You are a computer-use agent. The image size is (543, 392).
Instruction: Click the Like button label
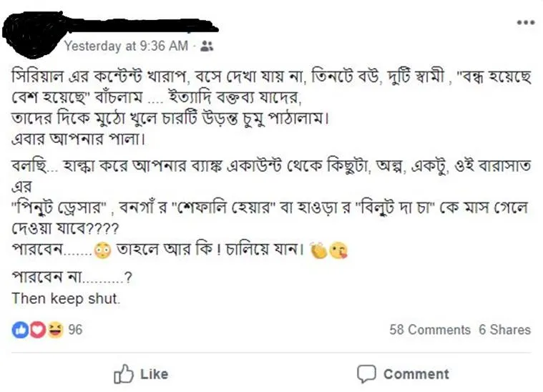[x=154, y=374]
